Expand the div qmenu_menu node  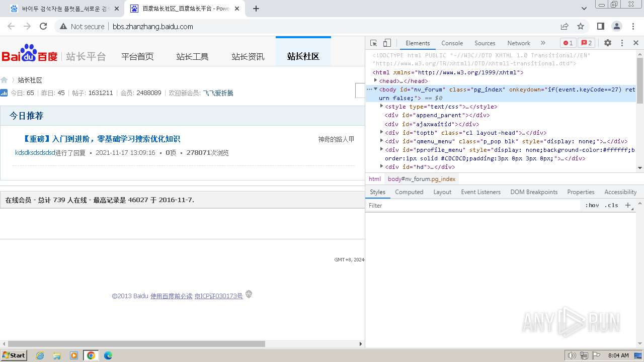382,141
